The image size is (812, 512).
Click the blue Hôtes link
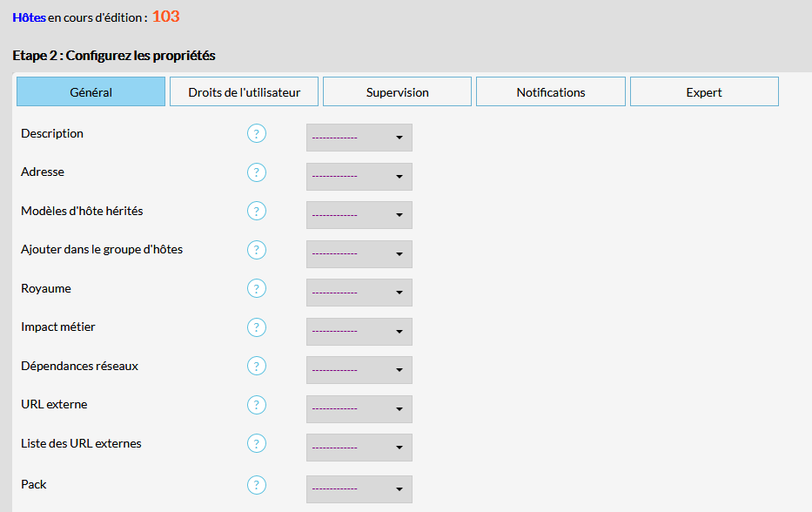(x=29, y=17)
